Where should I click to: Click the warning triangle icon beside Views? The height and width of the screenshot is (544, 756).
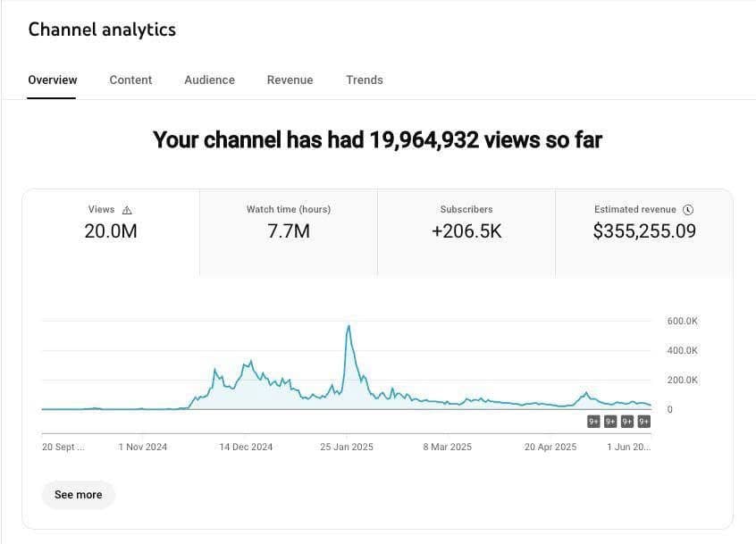(127, 210)
